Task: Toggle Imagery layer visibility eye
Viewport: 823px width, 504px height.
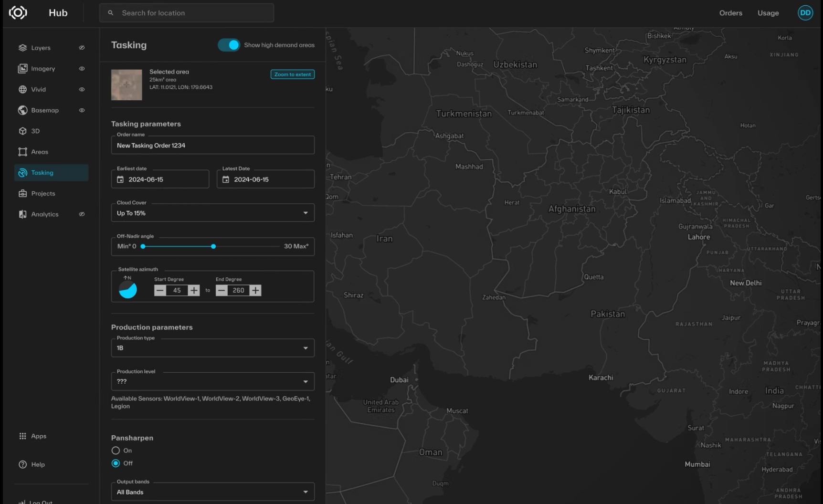Action: [x=82, y=69]
